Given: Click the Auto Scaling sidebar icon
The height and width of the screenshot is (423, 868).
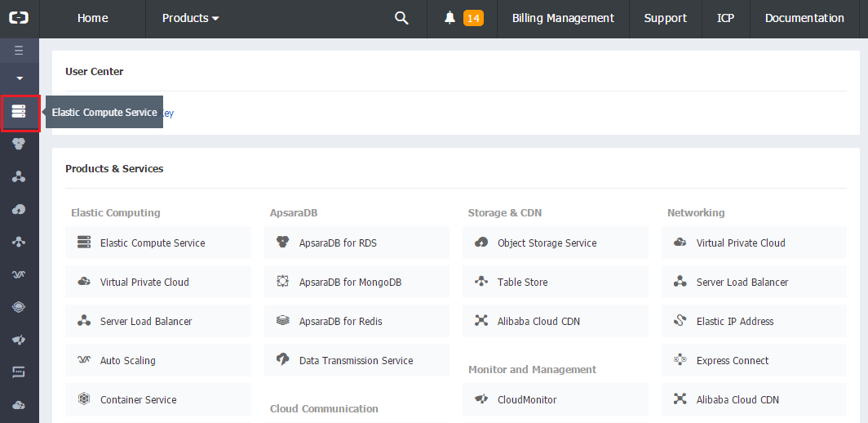Looking at the screenshot, I should pos(19,274).
